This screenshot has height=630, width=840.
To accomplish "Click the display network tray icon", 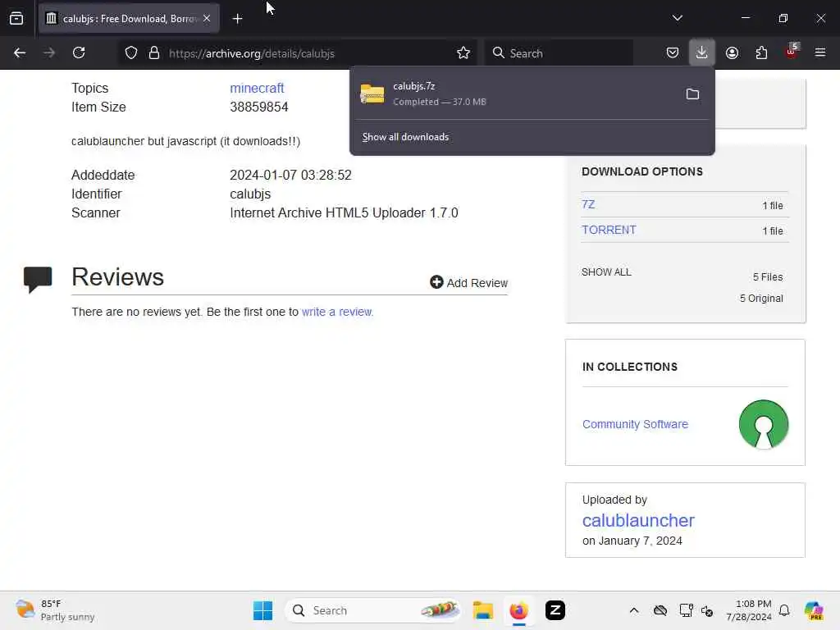I will [686, 610].
